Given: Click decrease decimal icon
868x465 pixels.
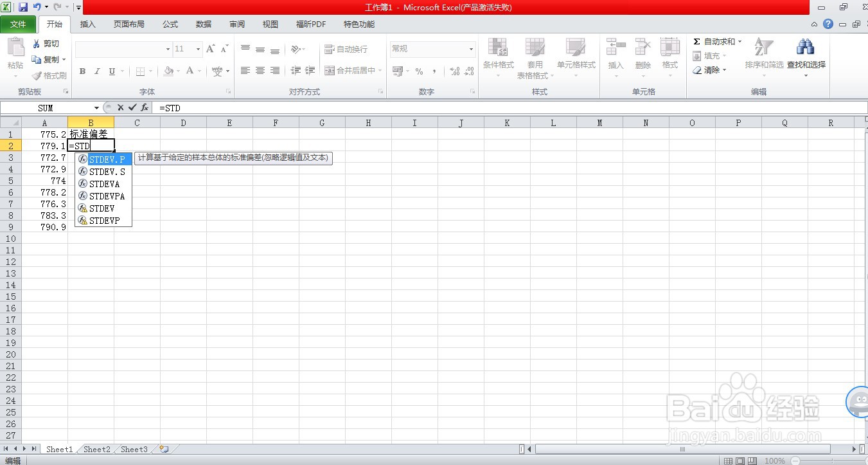Looking at the screenshot, I should (470, 71).
